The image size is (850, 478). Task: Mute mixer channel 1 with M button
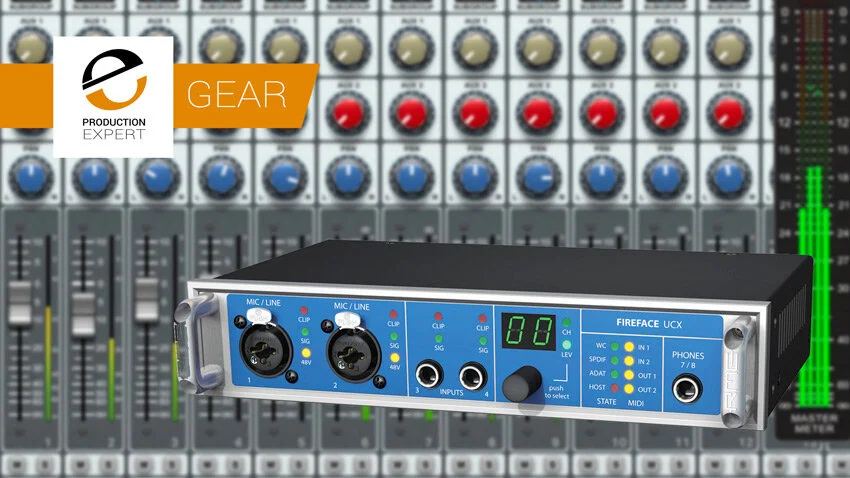[17, 464]
